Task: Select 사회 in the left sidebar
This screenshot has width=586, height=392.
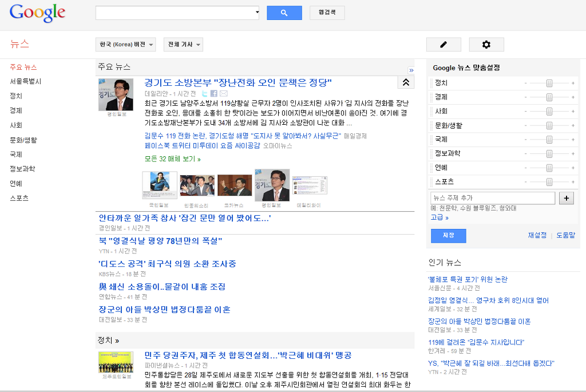Action: (x=16, y=125)
